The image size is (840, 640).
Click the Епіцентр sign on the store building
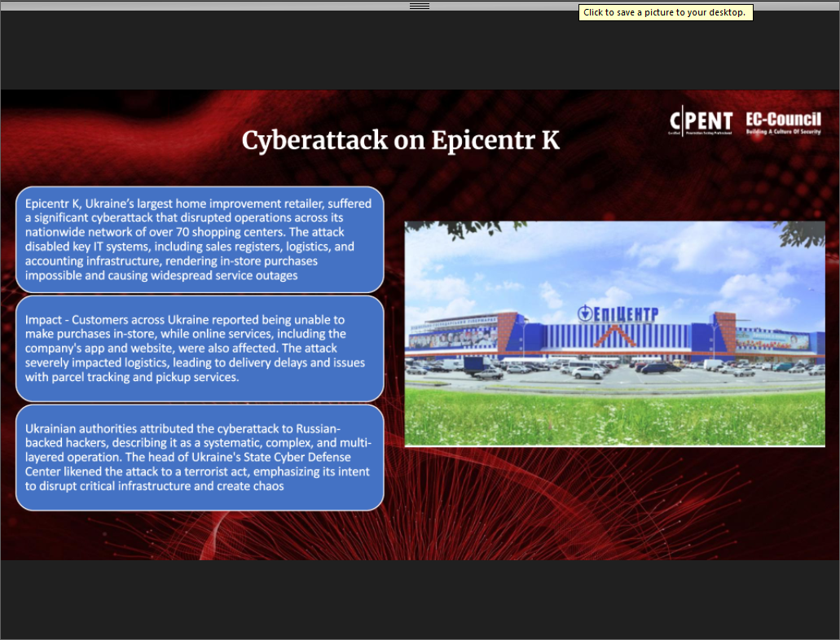(x=617, y=313)
